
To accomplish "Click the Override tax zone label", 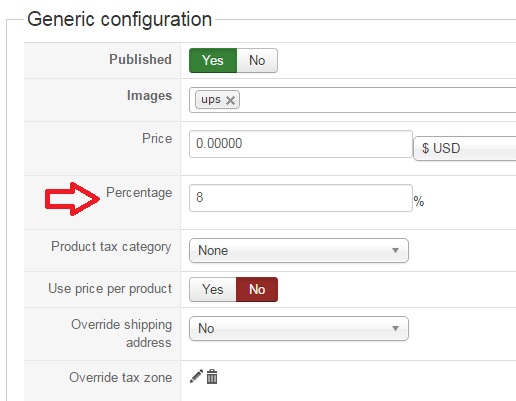I will click(x=121, y=377).
